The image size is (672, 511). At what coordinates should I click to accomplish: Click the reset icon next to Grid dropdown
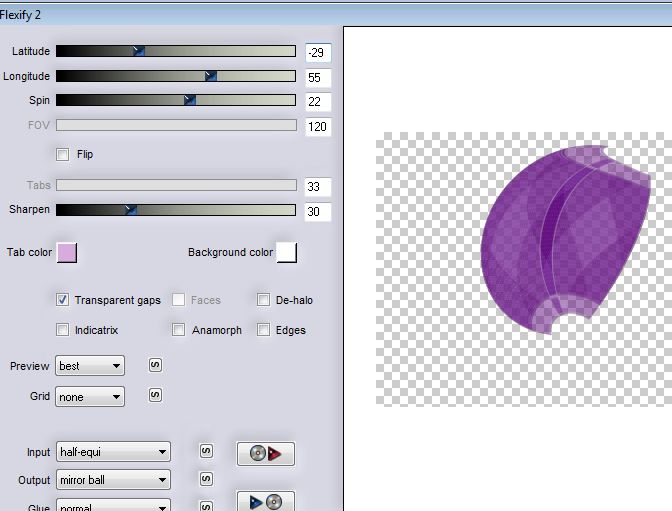click(x=155, y=395)
